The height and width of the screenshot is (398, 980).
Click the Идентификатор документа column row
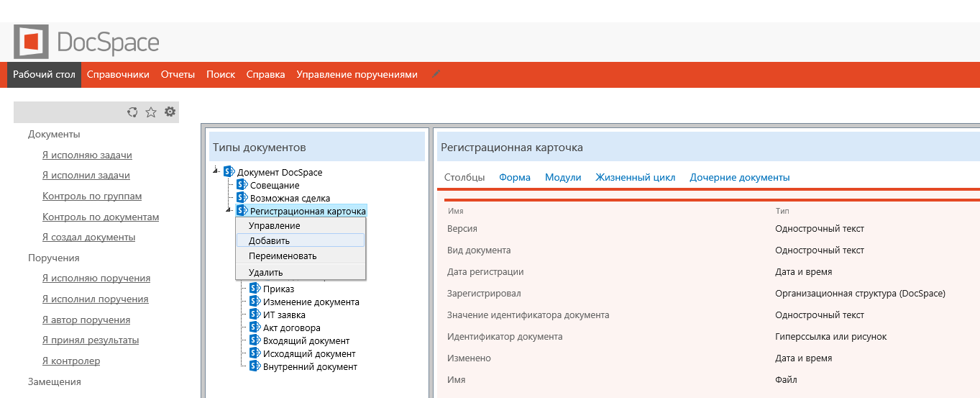710,337
